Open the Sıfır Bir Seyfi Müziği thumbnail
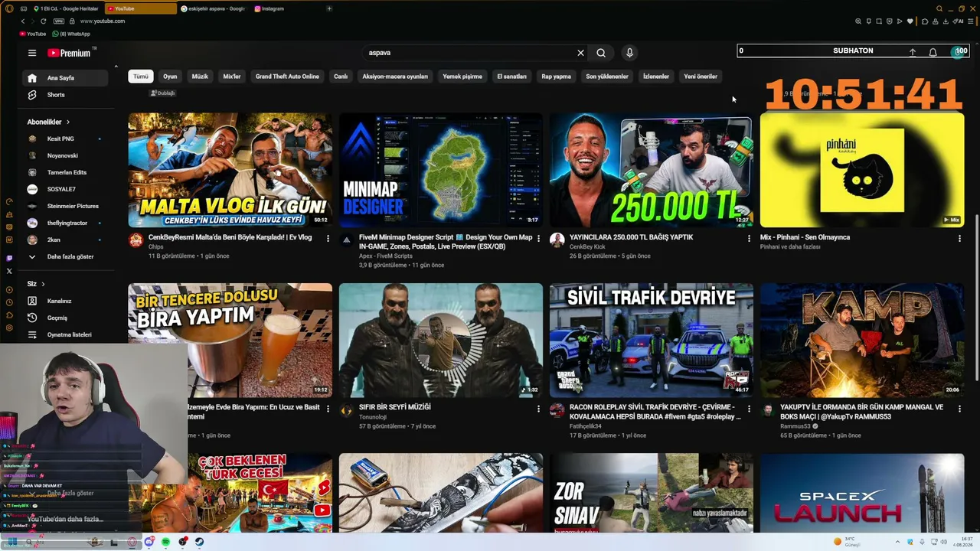This screenshot has width=980, height=551. (x=441, y=341)
